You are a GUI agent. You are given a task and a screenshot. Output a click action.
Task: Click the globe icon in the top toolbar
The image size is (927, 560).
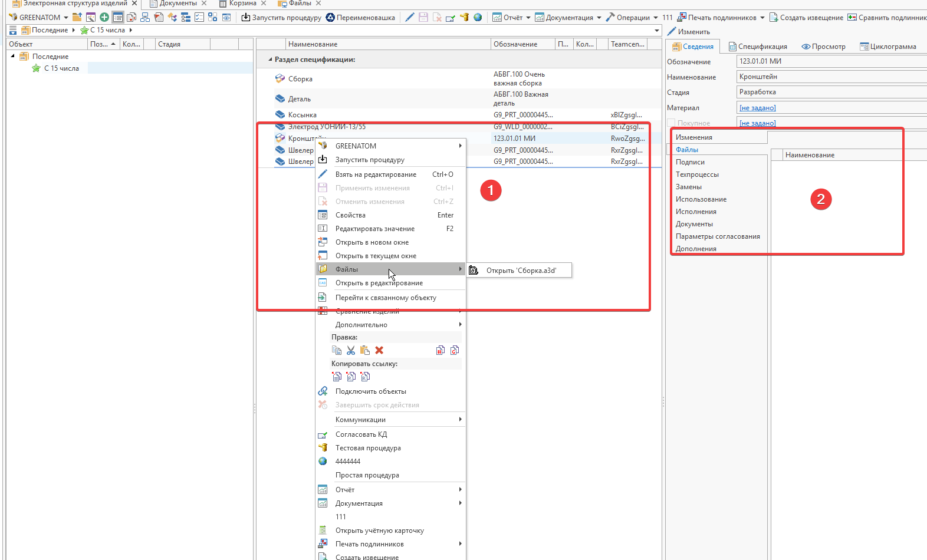tap(478, 17)
